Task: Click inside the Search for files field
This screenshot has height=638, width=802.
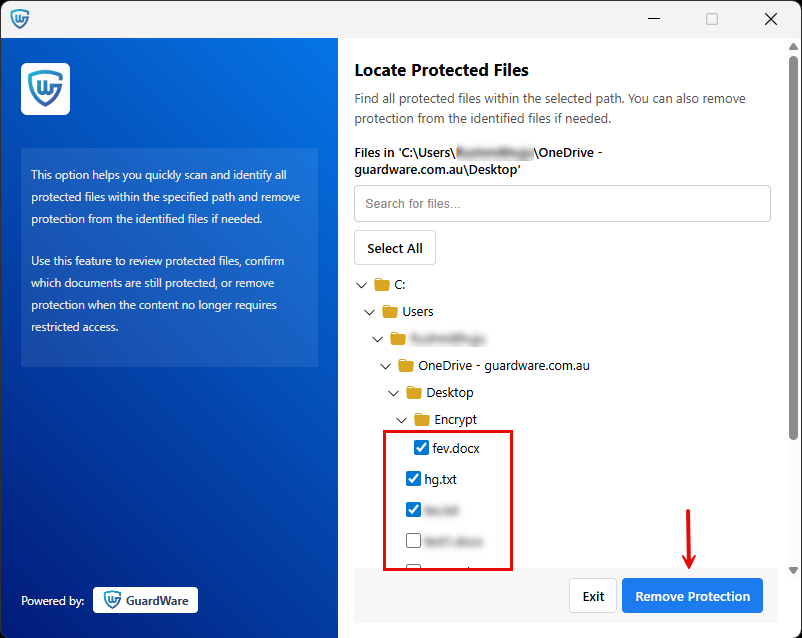Action: pyautogui.click(x=562, y=203)
